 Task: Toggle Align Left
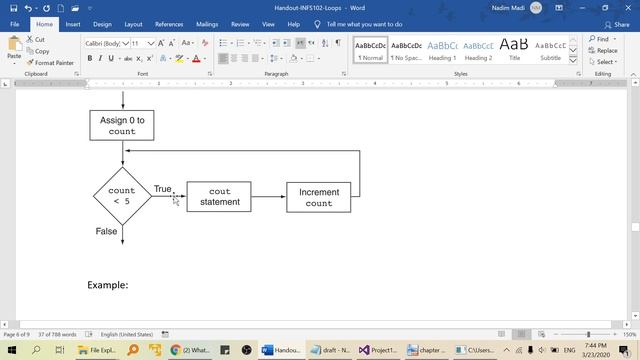[223, 59]
